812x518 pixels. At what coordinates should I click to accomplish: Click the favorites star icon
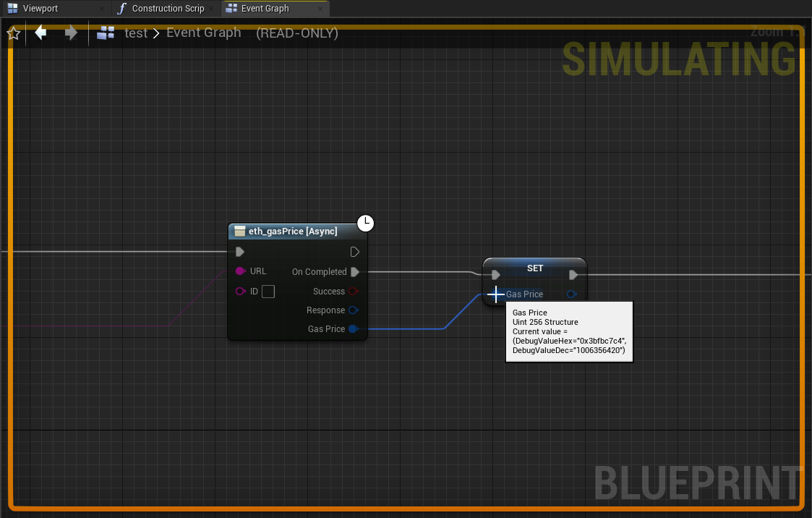[13, 33]
